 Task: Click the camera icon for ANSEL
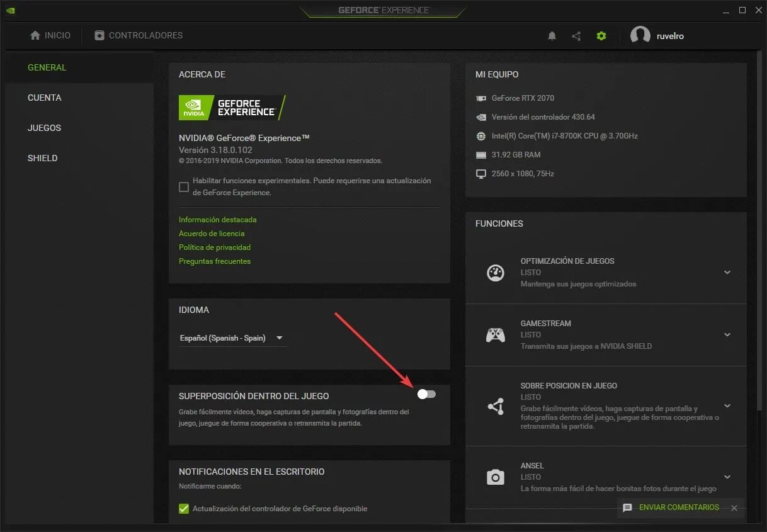(x=496, y=477)
